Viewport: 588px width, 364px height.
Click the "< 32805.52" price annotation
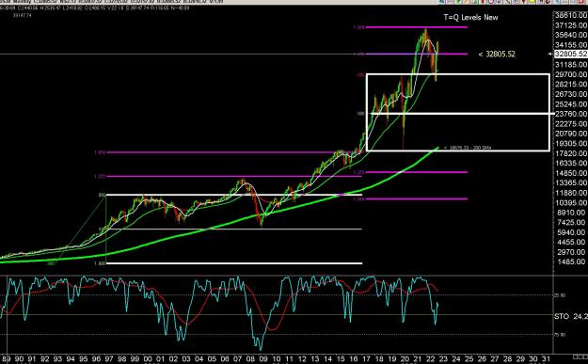coord(497,54)
